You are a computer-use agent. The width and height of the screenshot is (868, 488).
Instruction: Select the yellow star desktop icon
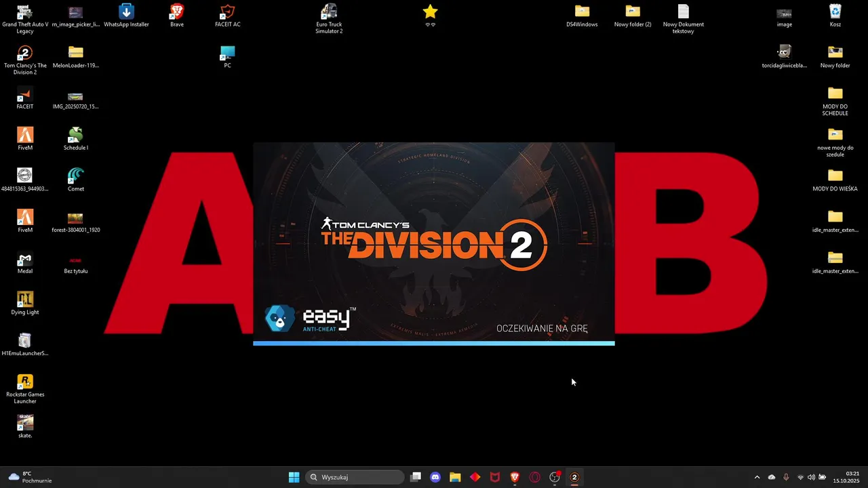point(430,12)
